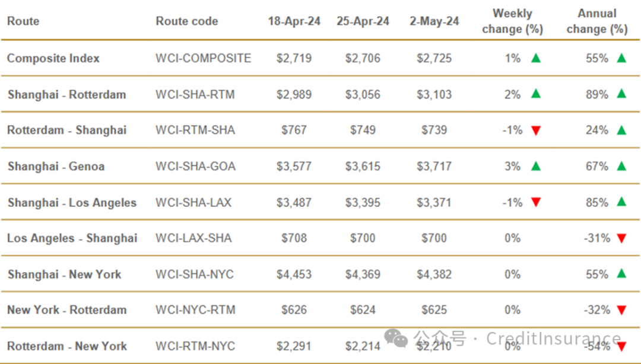The image size is (641, 364).
Task: Click the green up arrow for Composite Index weekly change
Action: click(535, 58)
